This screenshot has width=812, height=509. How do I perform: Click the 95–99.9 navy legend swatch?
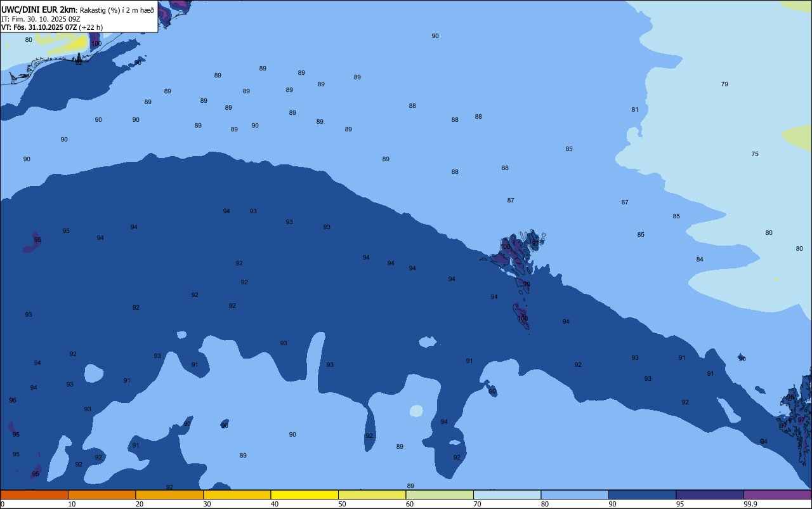coord(710,494)
